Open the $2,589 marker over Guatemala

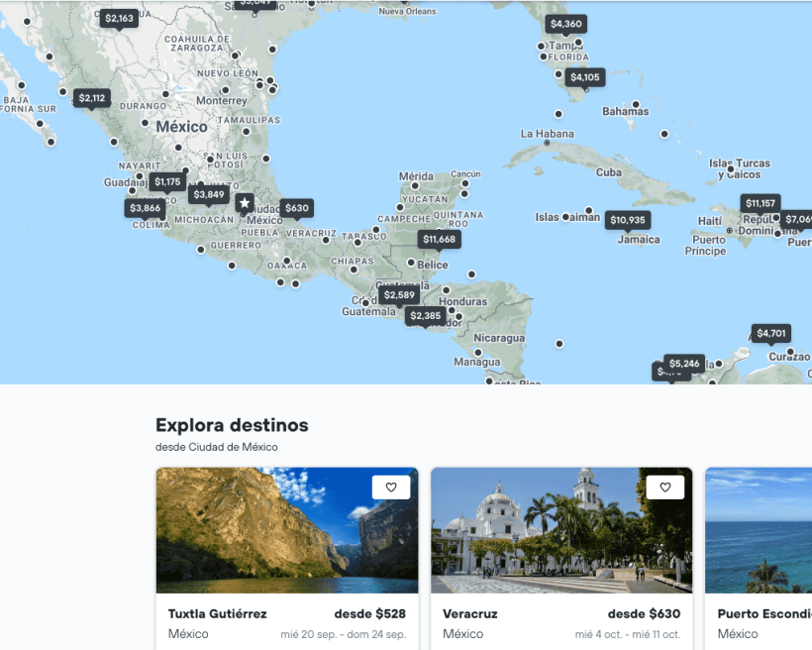coord(399,295)
